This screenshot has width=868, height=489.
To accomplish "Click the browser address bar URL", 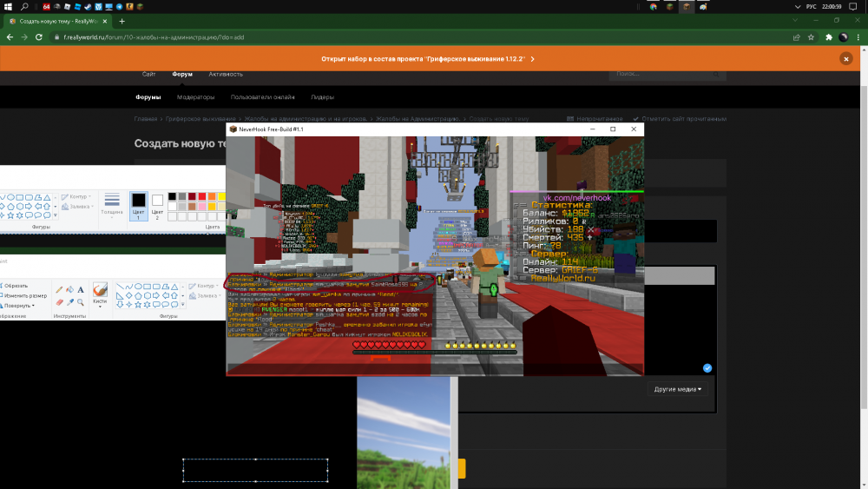I will (154, 37).
